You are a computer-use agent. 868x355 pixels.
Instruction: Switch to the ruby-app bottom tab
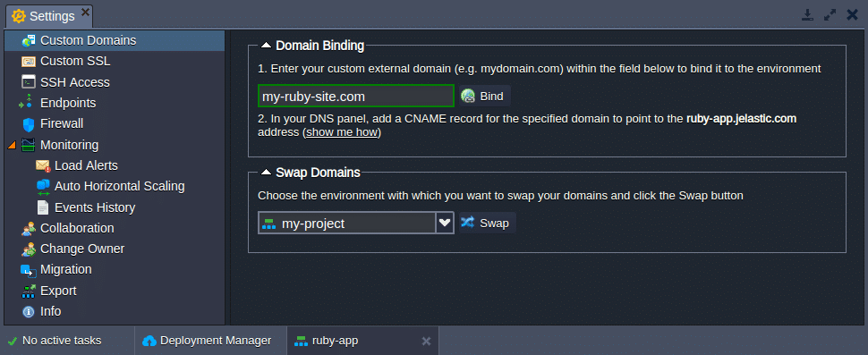coord(362,341)
